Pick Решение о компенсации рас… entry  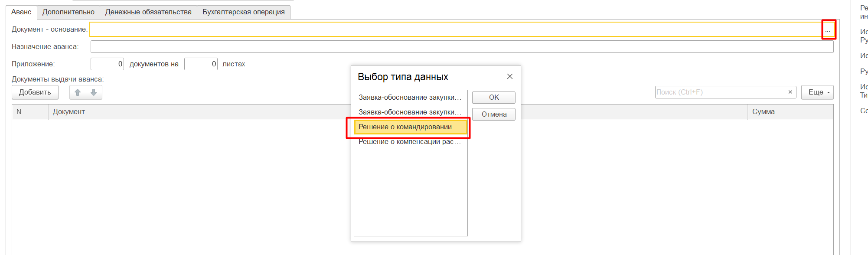[410, 142]
